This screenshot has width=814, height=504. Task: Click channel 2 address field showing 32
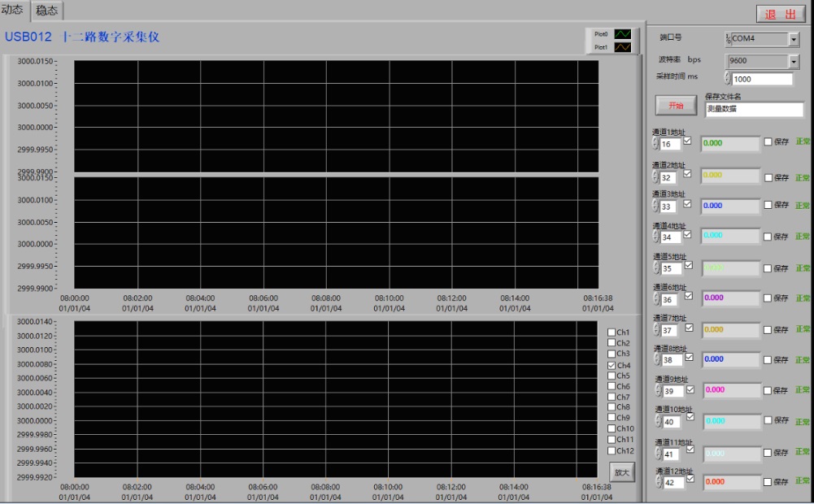tap(670, 177)
